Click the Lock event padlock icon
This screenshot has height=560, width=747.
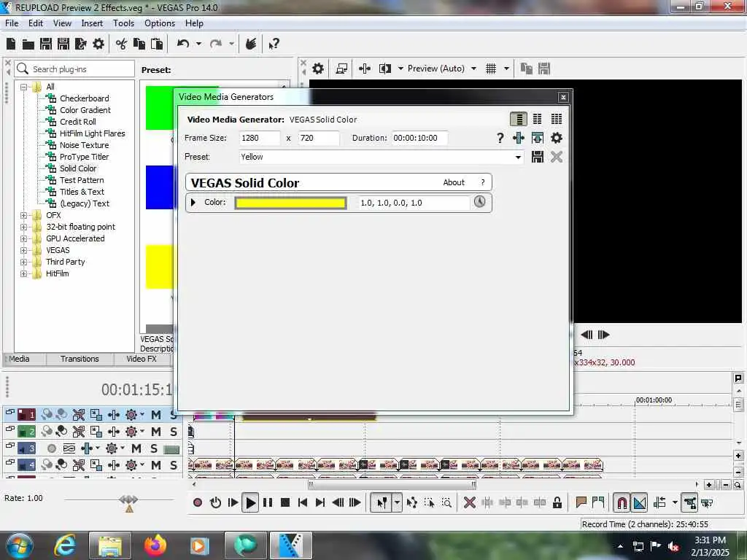tap(557, 502)
